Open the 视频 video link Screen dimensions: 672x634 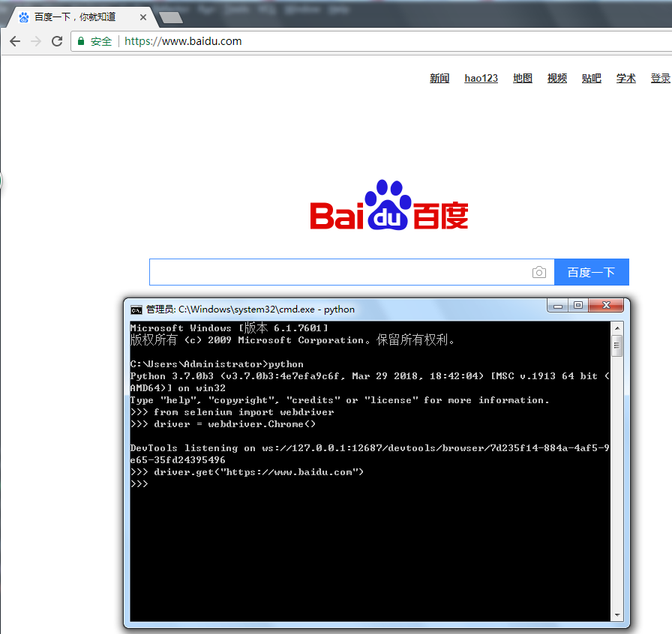point(557,79)
